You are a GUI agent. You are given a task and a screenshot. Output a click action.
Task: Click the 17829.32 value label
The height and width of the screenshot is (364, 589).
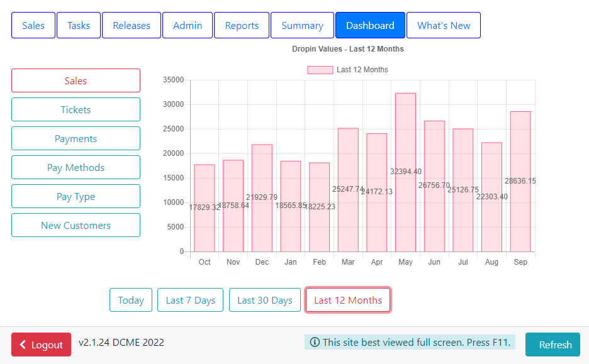coord(205,207)
